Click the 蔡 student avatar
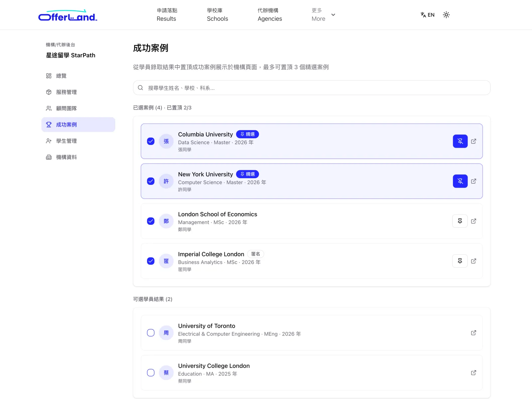The width and height of the screenshot is (532, 410). (166, 373)
